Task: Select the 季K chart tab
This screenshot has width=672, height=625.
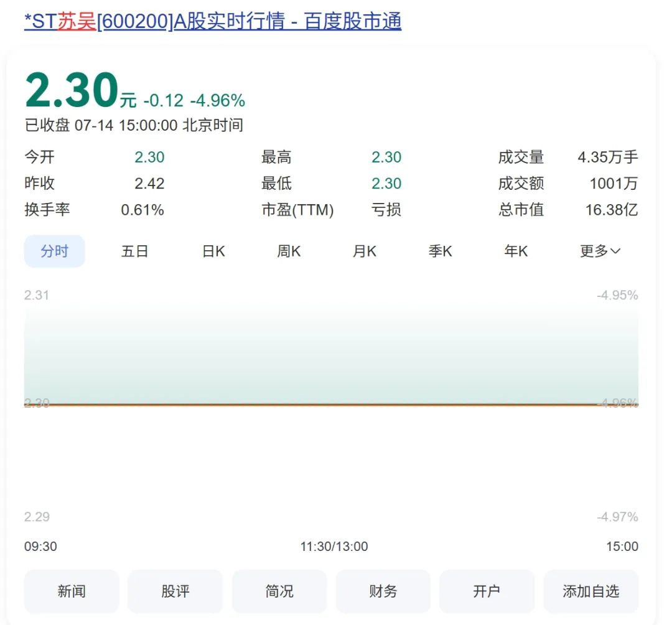Action: click(440, 251)
